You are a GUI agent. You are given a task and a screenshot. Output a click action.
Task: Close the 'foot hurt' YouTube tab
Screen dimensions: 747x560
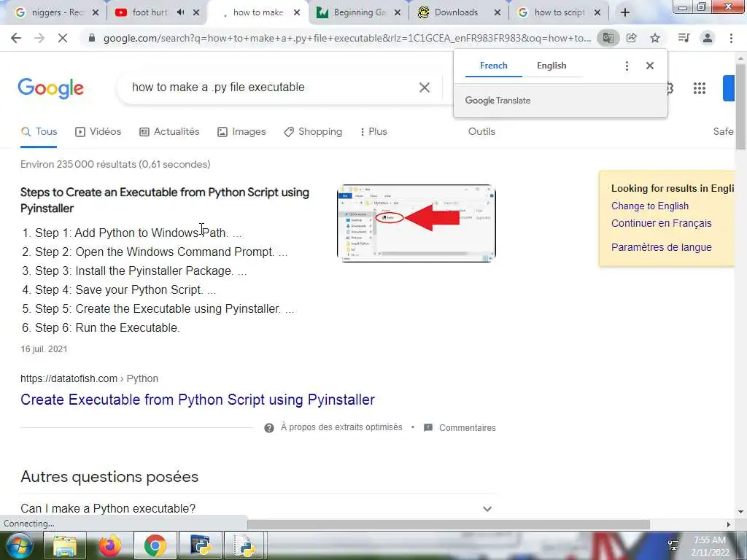[196, 12]
